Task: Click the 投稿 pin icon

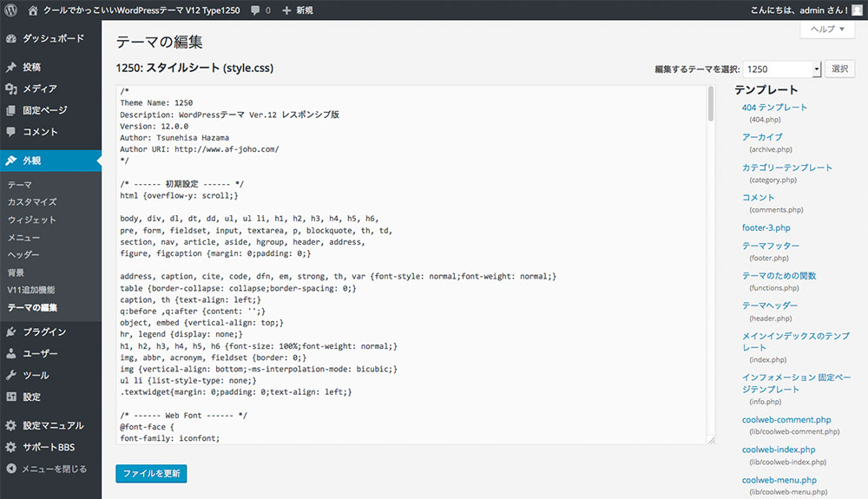Action: point(11,67)
